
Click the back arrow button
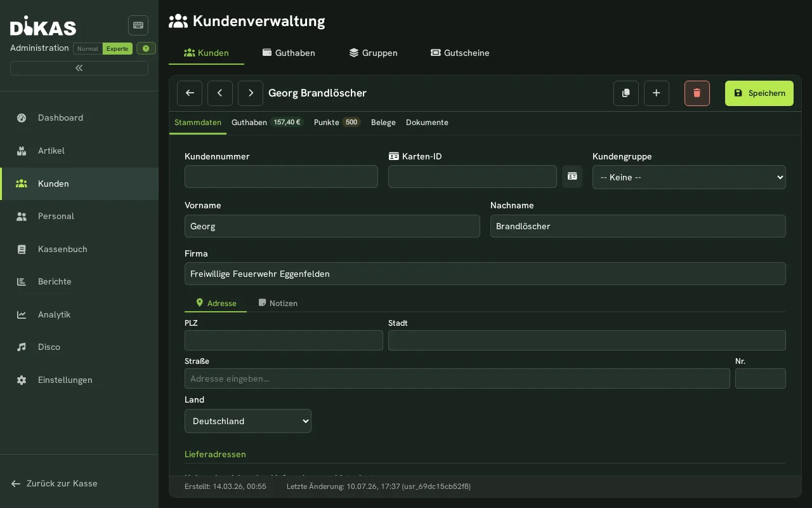190,93
